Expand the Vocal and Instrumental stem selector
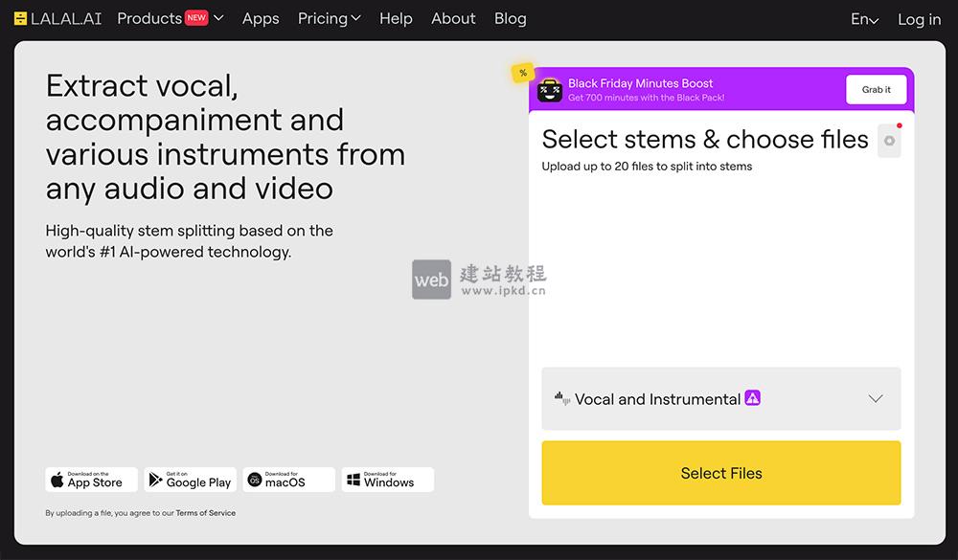Viewport: 958px width, 560px height. coord(875,398)
